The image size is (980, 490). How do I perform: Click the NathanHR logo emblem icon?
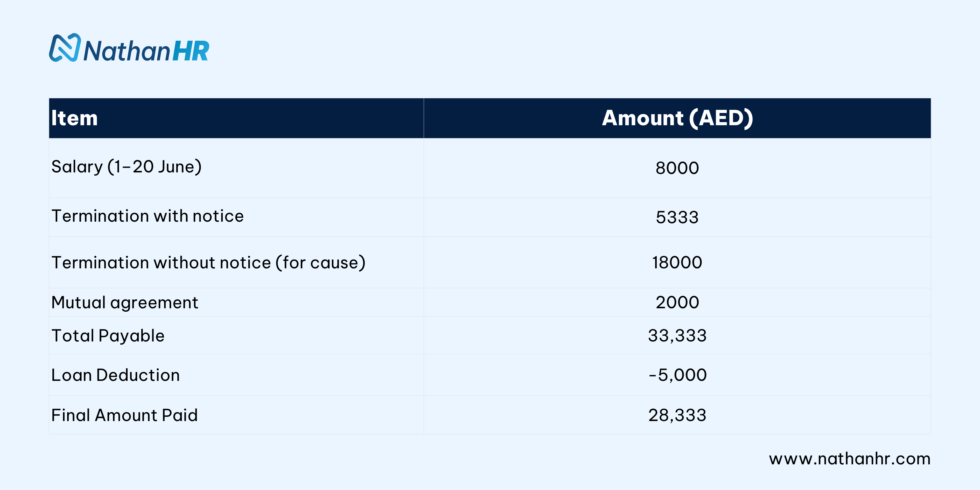[65, 48]
